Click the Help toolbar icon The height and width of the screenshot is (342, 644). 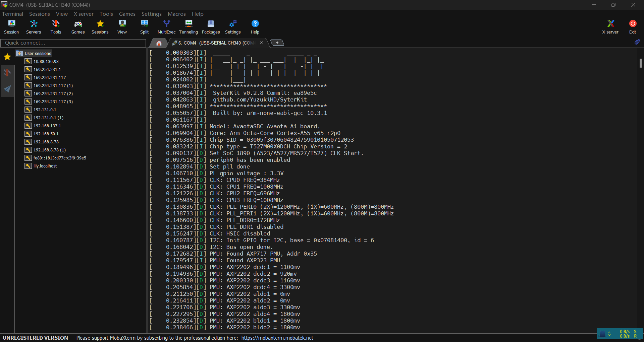(x=255, y=27)
